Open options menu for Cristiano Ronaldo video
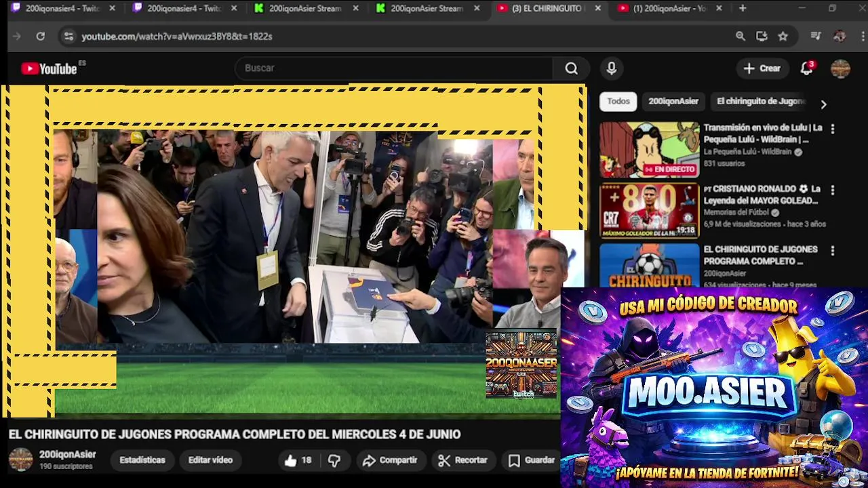Screen dimensions: 868x488 point(833,190)
